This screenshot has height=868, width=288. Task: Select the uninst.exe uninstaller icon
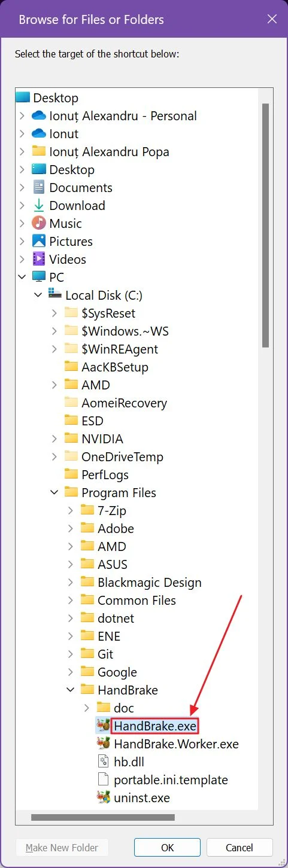tap(103, 797)
